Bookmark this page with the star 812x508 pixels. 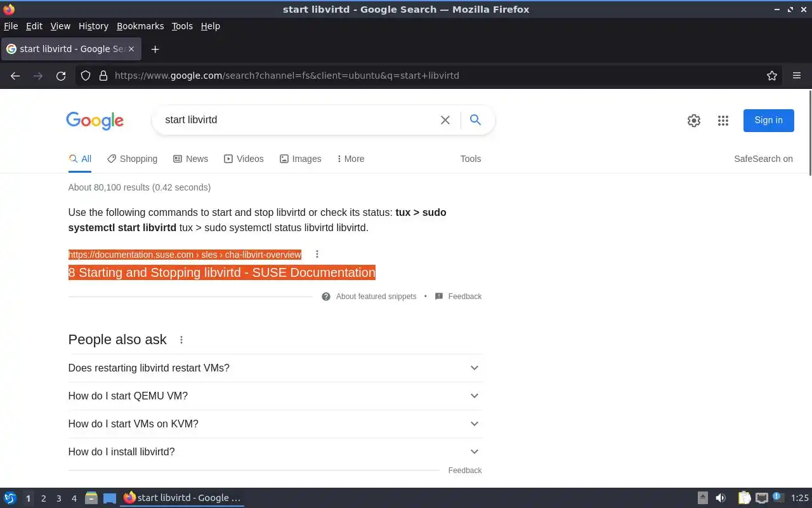pyautogui.click(x=772, y=76)
